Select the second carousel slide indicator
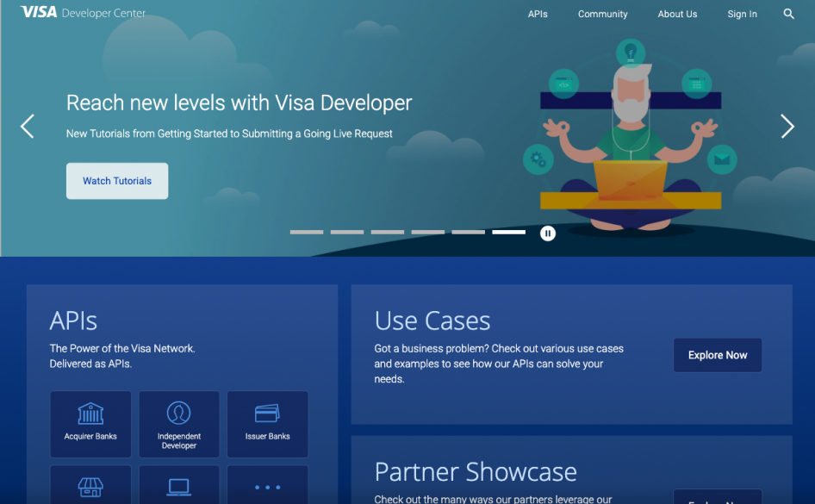 click(x=347, y=233)
